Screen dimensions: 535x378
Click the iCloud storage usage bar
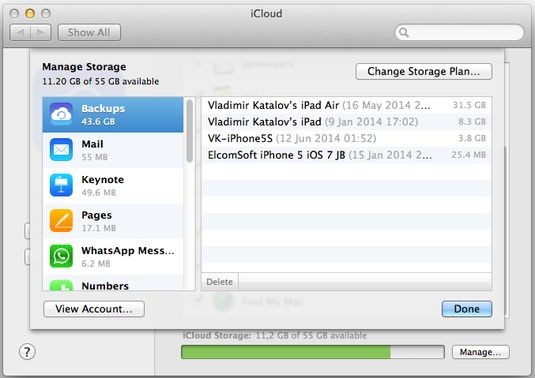[x=313, y=352]
